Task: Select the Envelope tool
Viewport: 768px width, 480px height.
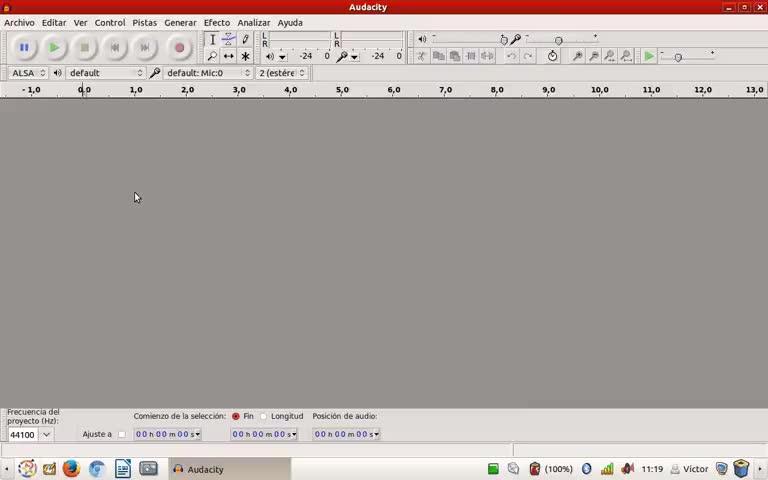Action: (x=229, y=39)
